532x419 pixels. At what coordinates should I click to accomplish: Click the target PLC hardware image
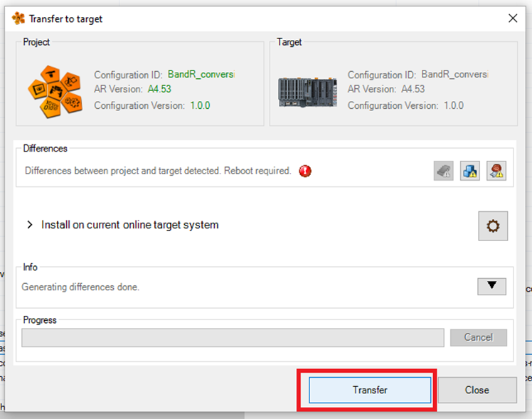pyautogui.click(x=308, y=91)
